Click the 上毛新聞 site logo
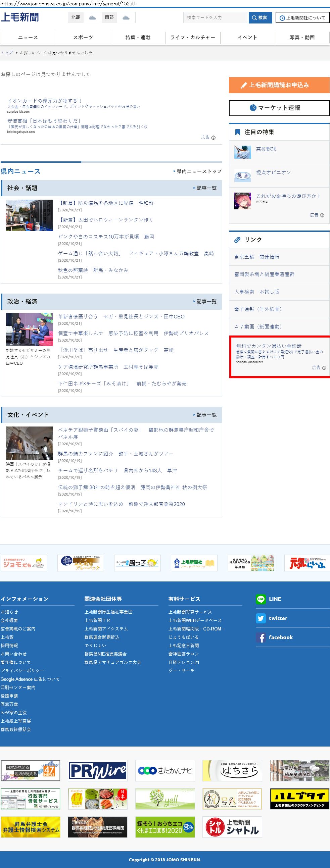Screen dimensions: 330x868 point(20,17)
